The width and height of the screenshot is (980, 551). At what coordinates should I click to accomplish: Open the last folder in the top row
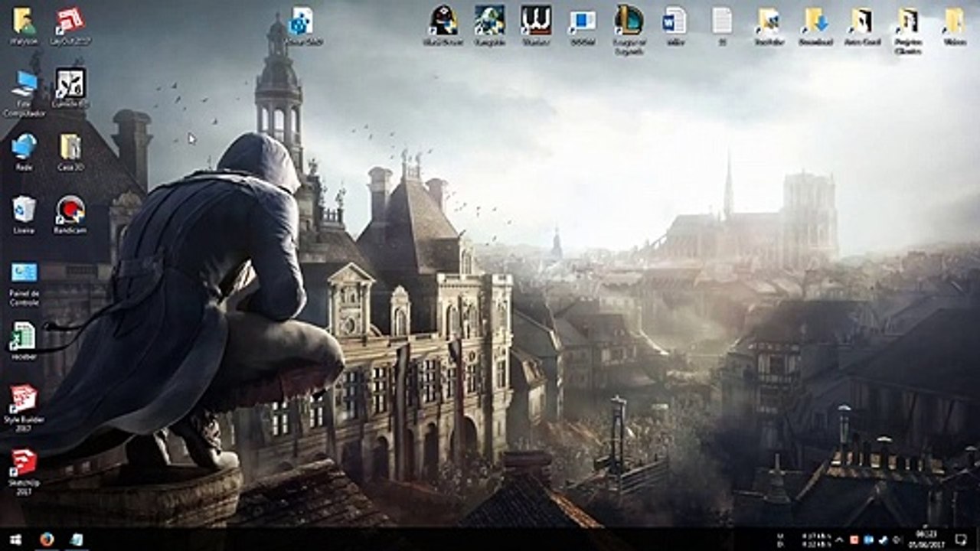coord(954,26)
